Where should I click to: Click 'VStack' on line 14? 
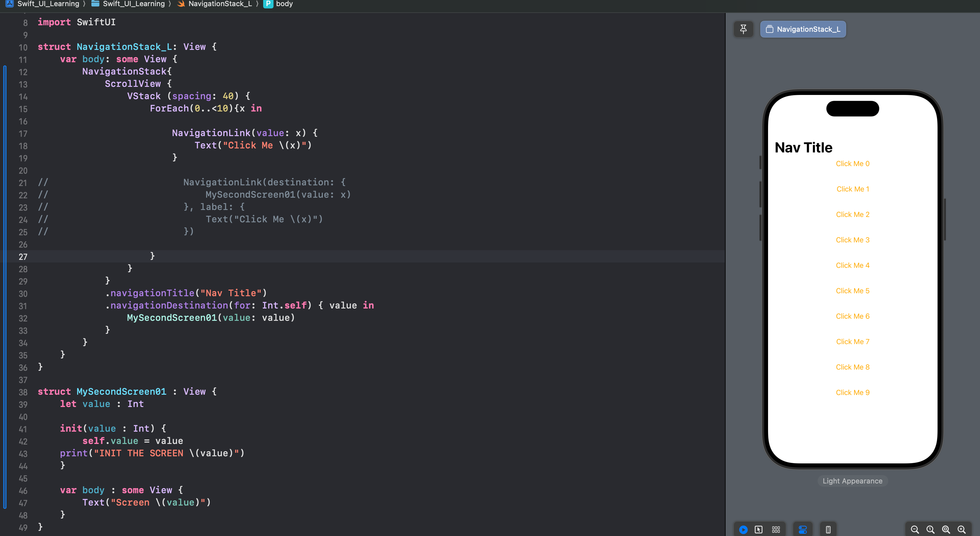pos(144,96)
